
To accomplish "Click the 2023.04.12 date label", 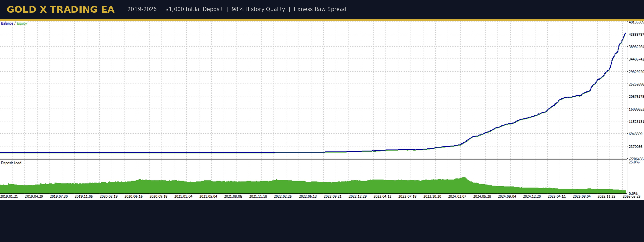I will 382,197.
